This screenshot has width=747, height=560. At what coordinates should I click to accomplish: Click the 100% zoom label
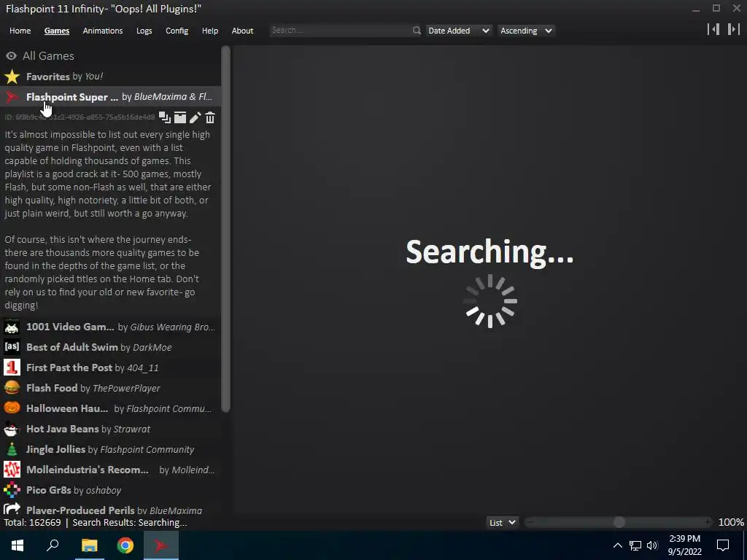pos(731,522)
